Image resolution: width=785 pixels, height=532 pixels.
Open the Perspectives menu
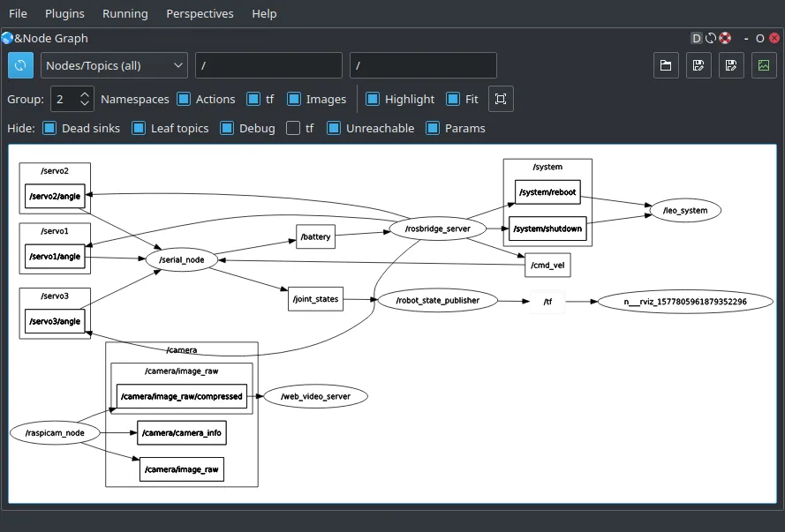(200, 13)
